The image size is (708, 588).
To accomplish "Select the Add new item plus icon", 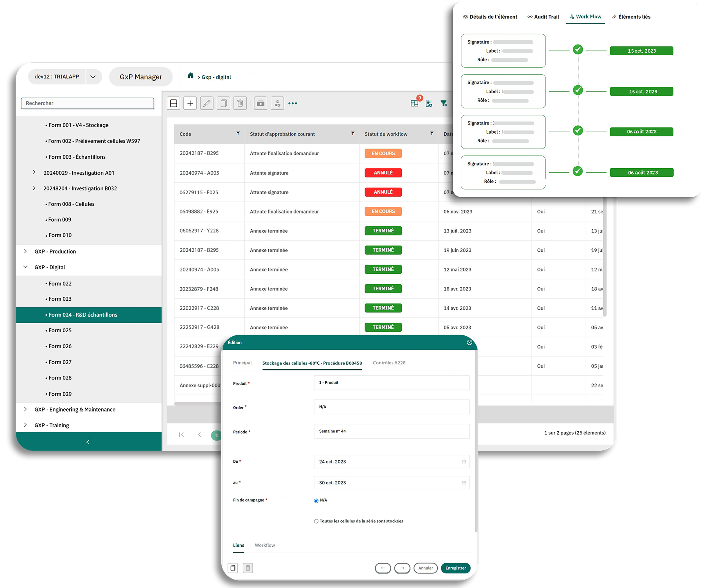I will point(190,103).
